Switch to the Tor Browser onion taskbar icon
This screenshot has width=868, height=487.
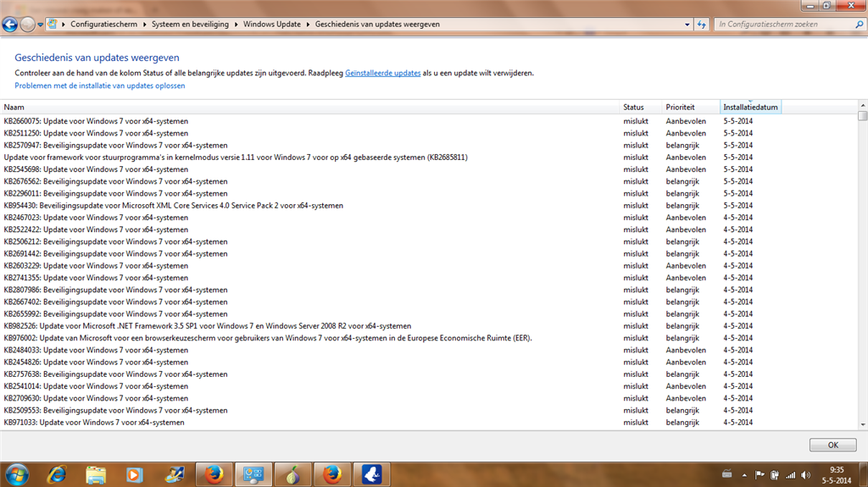[x=292, y=475]
